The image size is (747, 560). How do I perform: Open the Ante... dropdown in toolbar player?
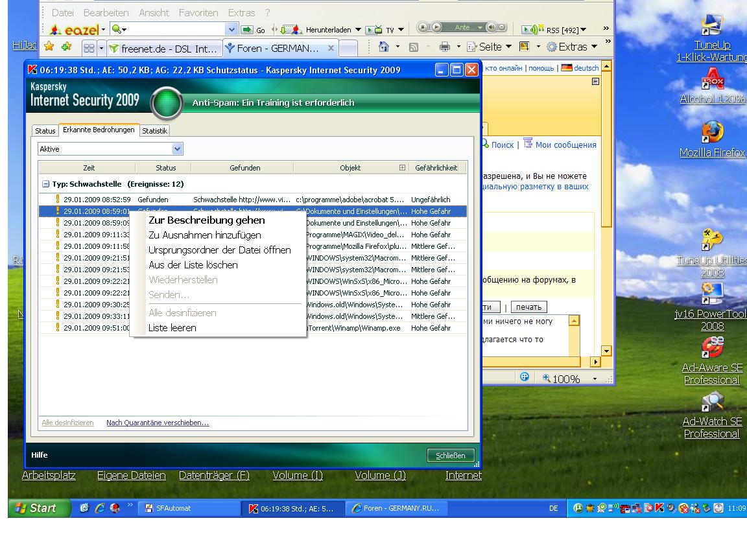480,27
